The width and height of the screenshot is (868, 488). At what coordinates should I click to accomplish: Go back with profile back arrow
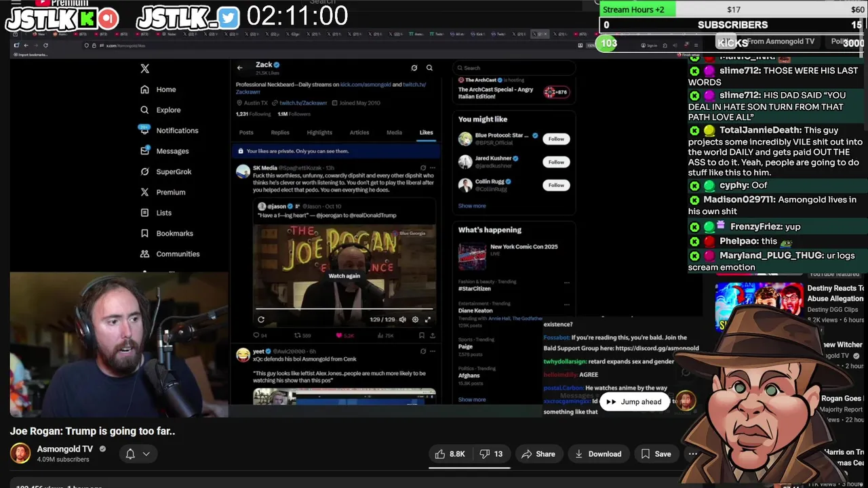(x=239, y=68)
